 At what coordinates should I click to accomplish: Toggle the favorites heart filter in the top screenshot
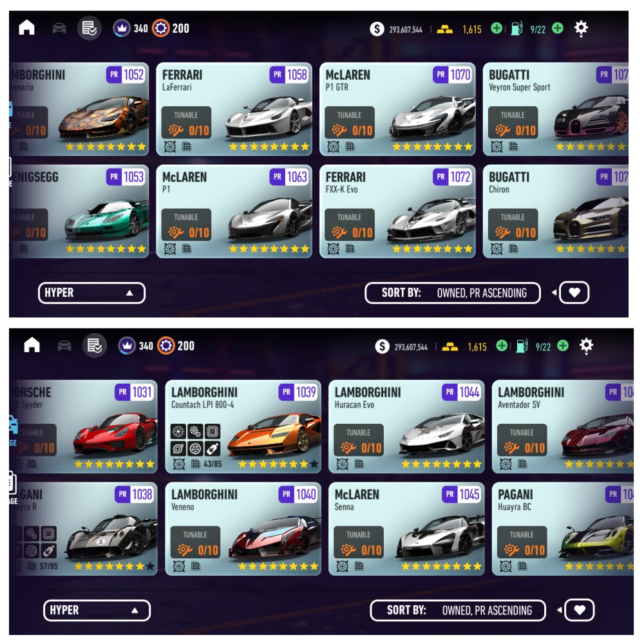click(x=574, y=293)
